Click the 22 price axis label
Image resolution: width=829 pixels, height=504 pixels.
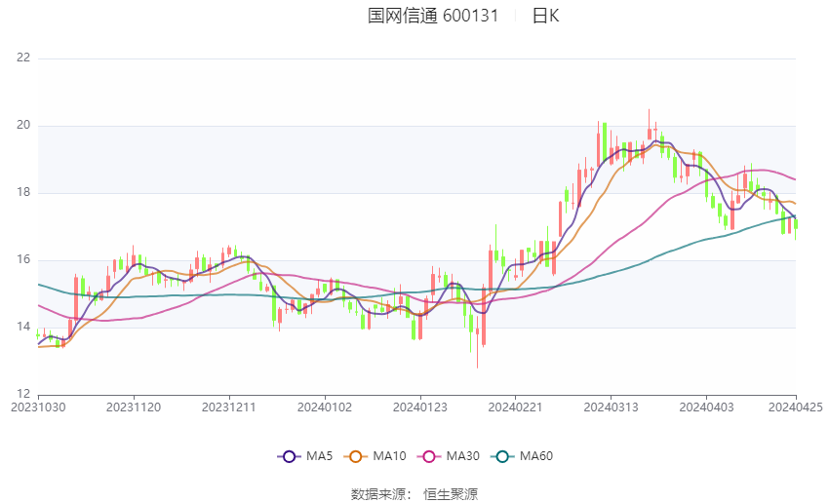[x=23, y=58]
